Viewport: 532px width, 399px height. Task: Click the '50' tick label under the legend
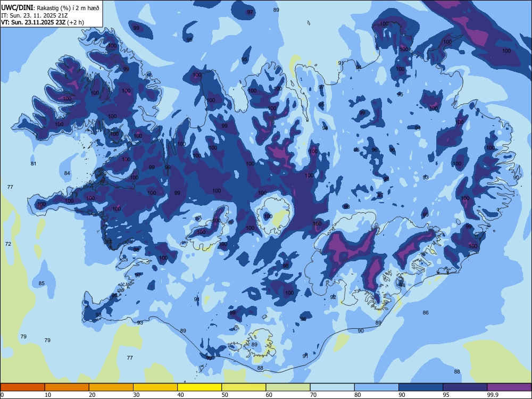[225, 395]
